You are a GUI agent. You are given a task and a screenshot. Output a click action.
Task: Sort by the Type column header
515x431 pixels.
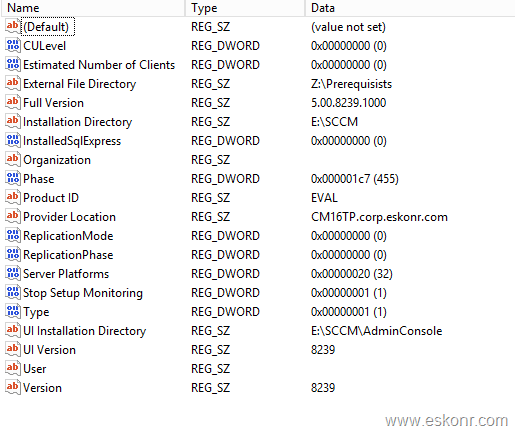245,8
